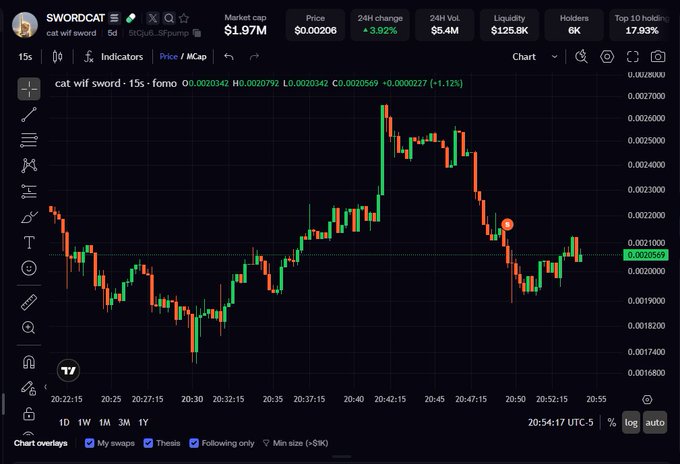This screenshot has height=464, width=680.
Task: Click the TradingView logo
Action: (69, 370)
